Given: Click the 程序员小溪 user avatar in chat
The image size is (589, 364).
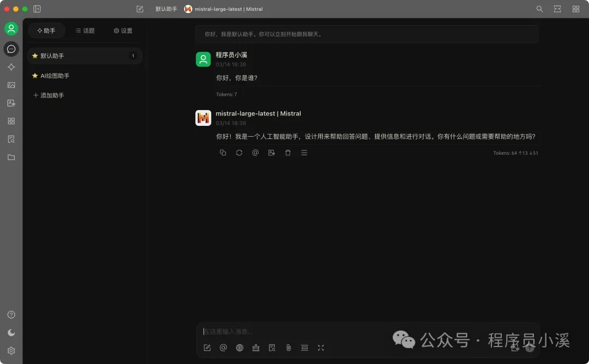Looking at the screenshot, I should point(203,59).
